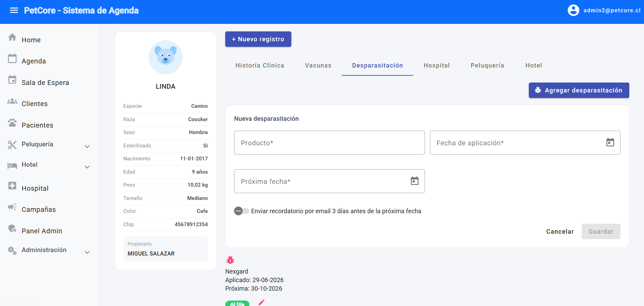Switch to the Hotel tab
The image size is (644, 306).
[534, 65]
